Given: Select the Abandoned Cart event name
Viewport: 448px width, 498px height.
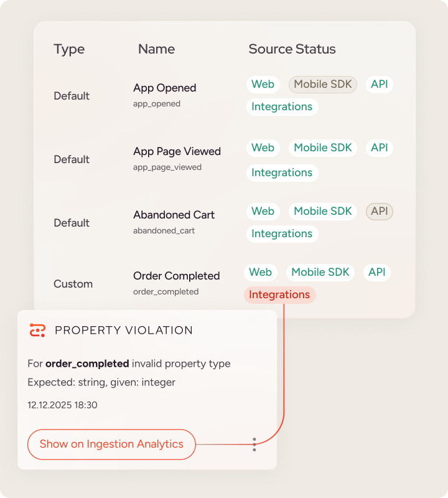Looking at the screenshot, I should tap(174, 215).
